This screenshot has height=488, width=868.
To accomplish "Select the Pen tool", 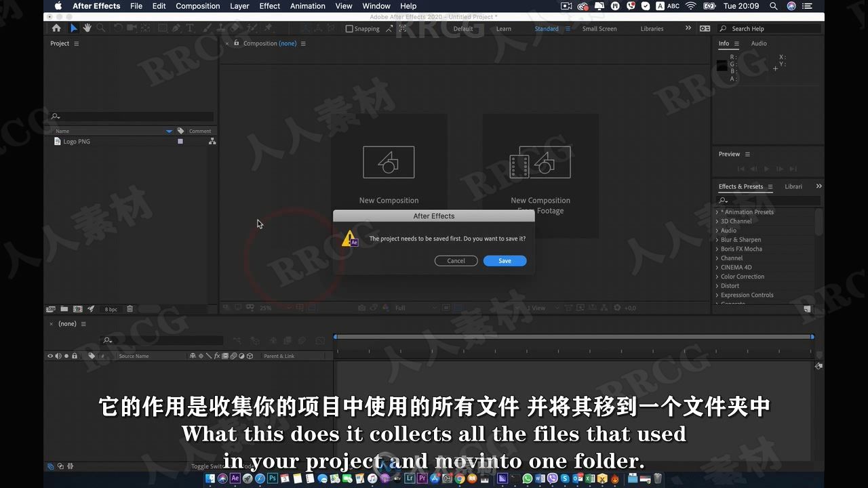I will pos(176,28).
